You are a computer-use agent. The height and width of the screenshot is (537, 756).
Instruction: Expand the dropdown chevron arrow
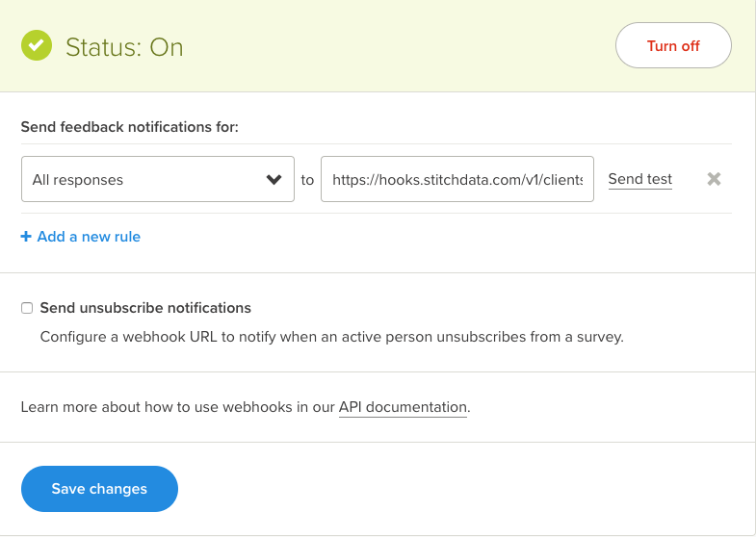[274, 179]
